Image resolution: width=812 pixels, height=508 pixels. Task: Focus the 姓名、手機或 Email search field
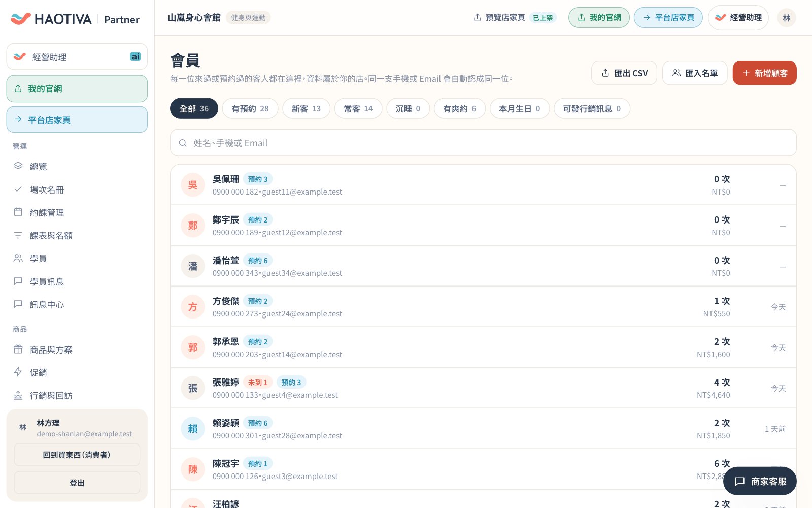(483, 143)
